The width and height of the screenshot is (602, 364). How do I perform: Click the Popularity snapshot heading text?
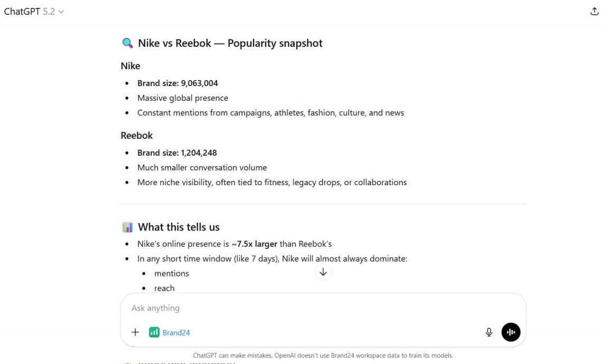point(275,43)
